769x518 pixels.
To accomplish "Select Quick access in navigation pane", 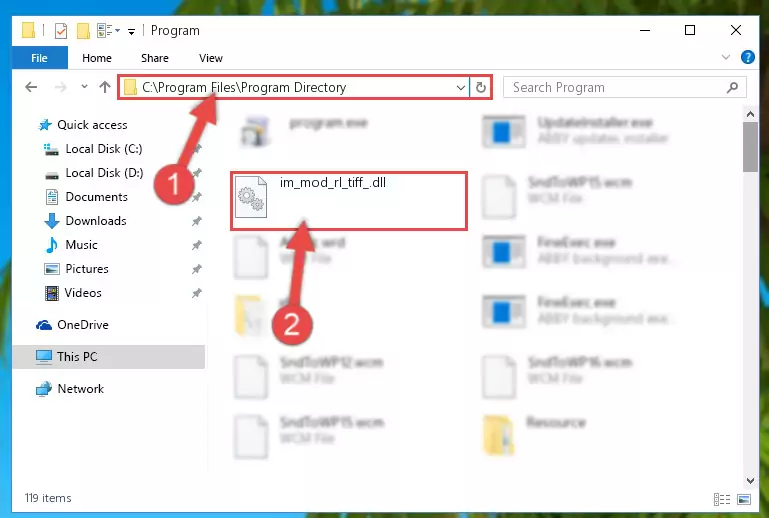I will point(92,125).
